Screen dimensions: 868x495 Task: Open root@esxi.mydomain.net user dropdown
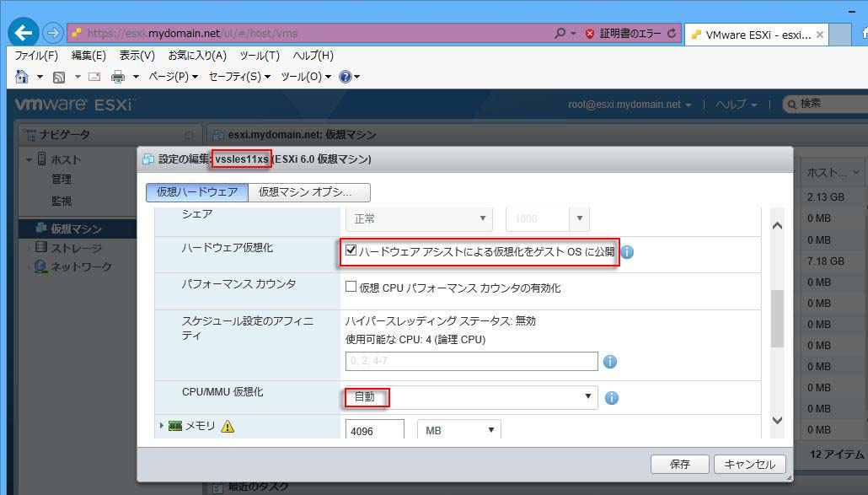point(630,104)
